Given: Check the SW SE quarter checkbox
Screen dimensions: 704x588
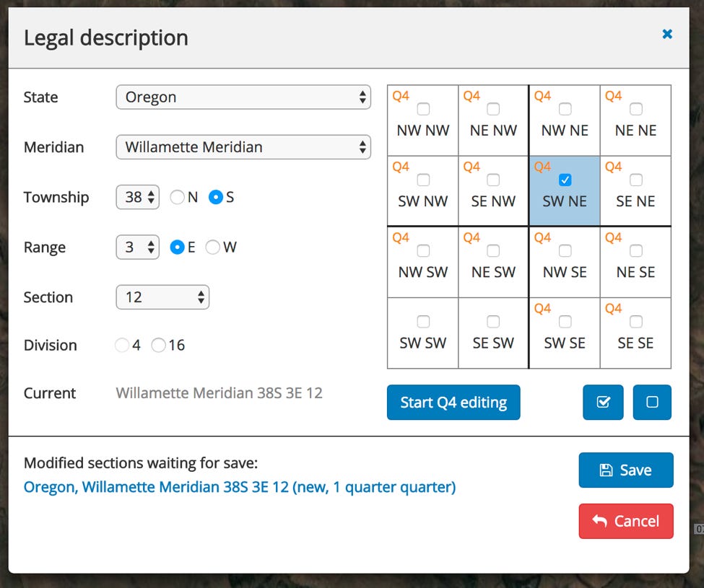Looking at the screenshot, I should tap(565, 322).
